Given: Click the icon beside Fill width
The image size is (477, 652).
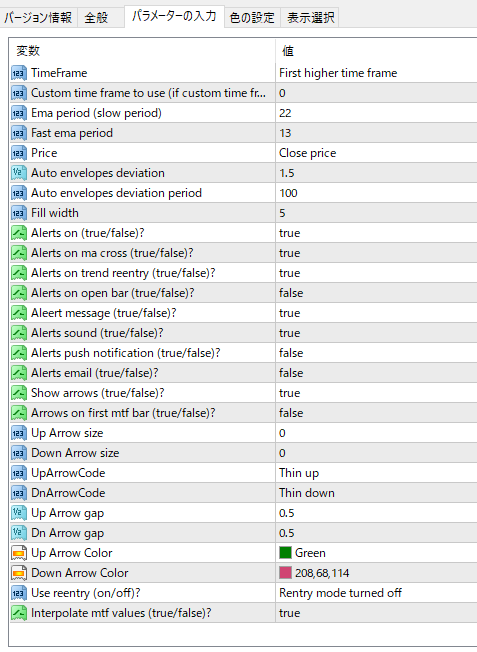Looking at the screenshot, I should (19, 213).
